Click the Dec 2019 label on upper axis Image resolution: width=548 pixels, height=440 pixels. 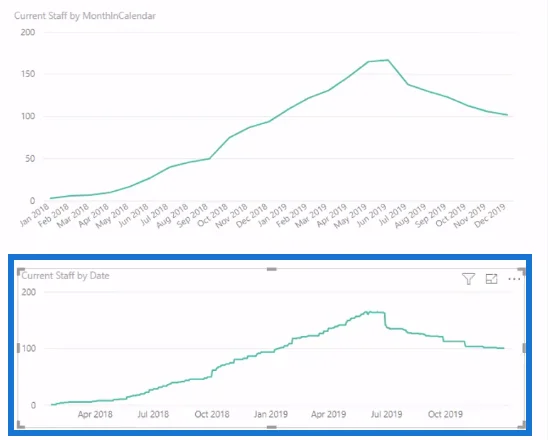pos(490,216)
